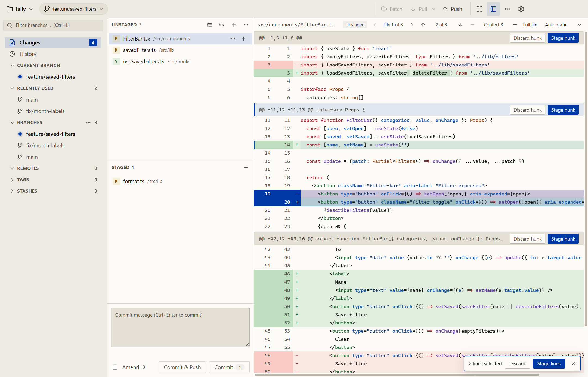Viewport: 588px width, 377px height.
Task: Open Branches section ellipsis menu
Action: (x=88, y=122)
